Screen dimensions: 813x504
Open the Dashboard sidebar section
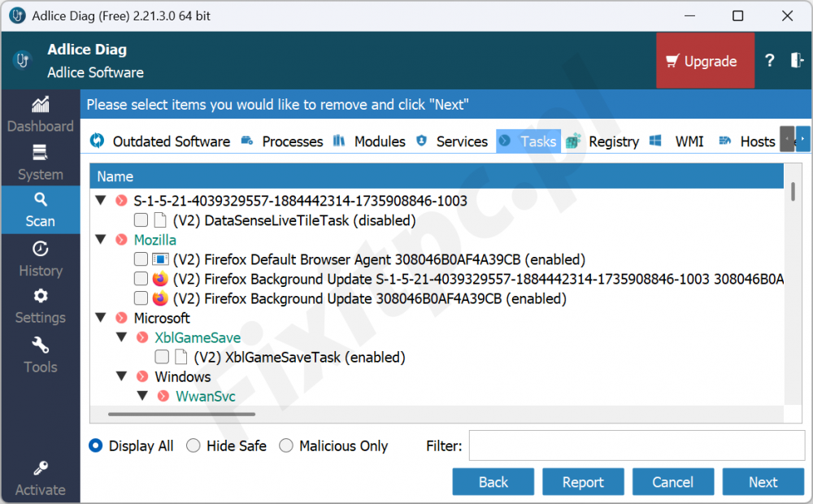pyautogui.click(x=40, y=115)
